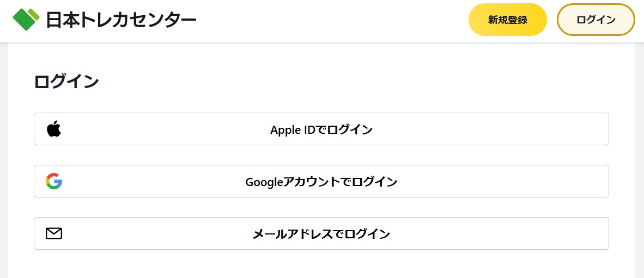Screen dimensions: 644x278
Task: Go to login via the top-right ログイン
Action: 596,20
